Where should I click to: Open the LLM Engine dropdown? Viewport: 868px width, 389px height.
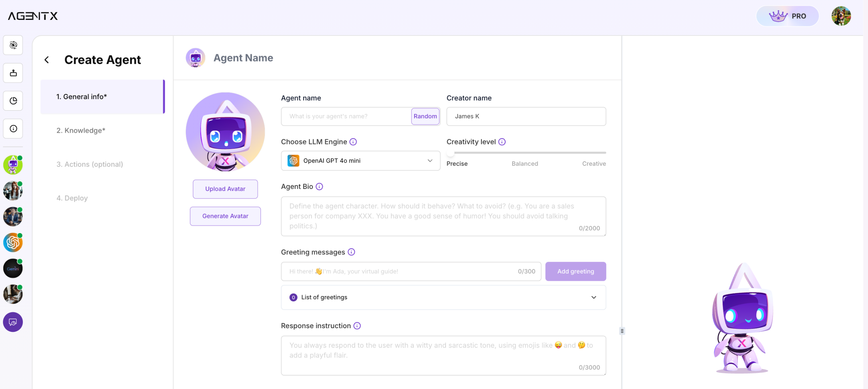point(360,161)
